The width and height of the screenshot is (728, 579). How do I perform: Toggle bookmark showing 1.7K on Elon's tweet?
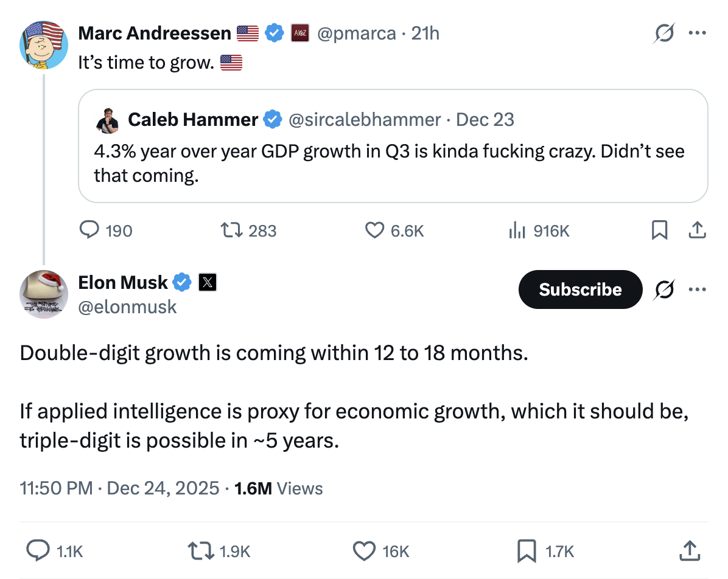coord(525,551)
